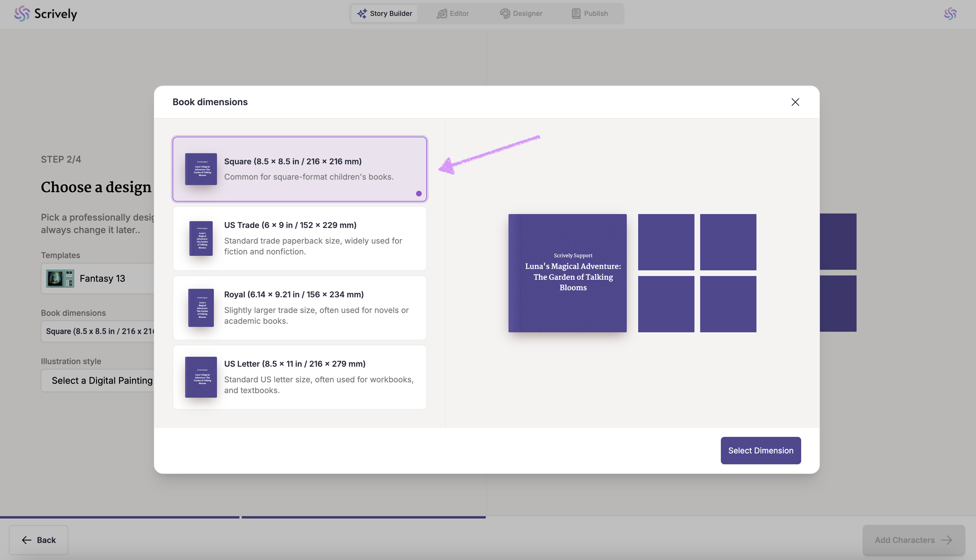The image size is (976, 560).
Task: Click the Story Builder sparkle icon
Action: point(362,13)
